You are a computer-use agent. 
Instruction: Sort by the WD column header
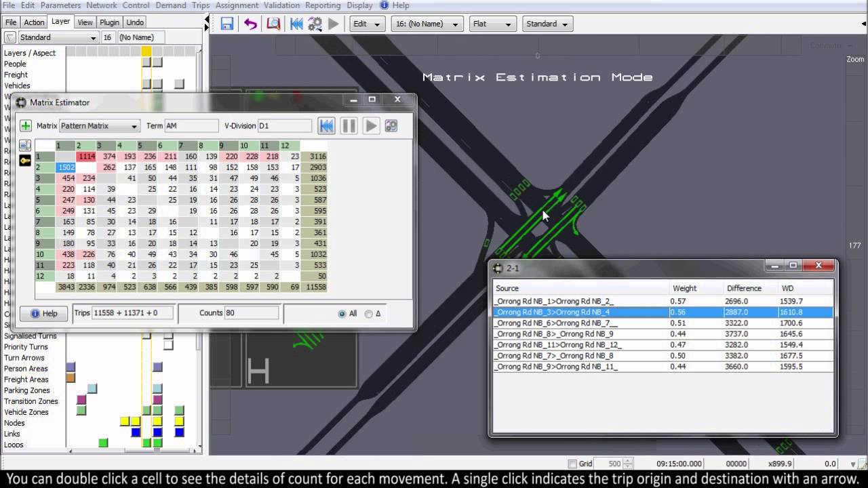point(805,288)
